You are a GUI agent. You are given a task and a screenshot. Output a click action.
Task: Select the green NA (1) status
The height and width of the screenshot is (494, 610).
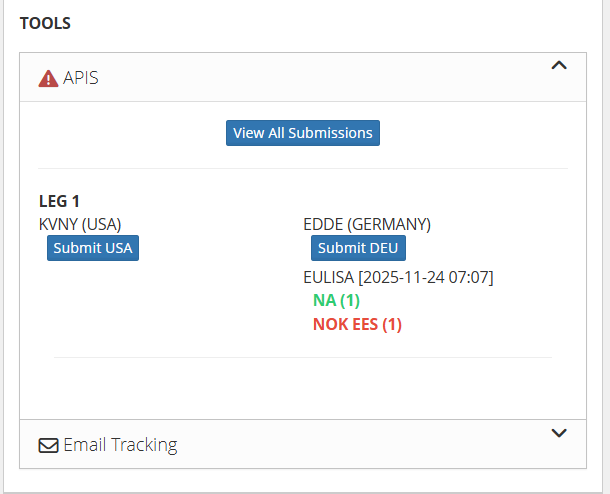pos(336,300)
